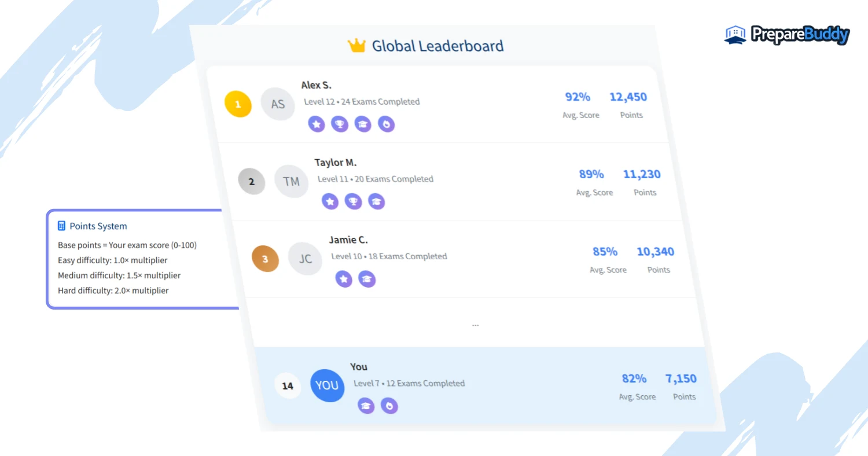The image size is (868, 456).
Task: Open Taylor M.'s TM avatar
Action: point(291,182)
